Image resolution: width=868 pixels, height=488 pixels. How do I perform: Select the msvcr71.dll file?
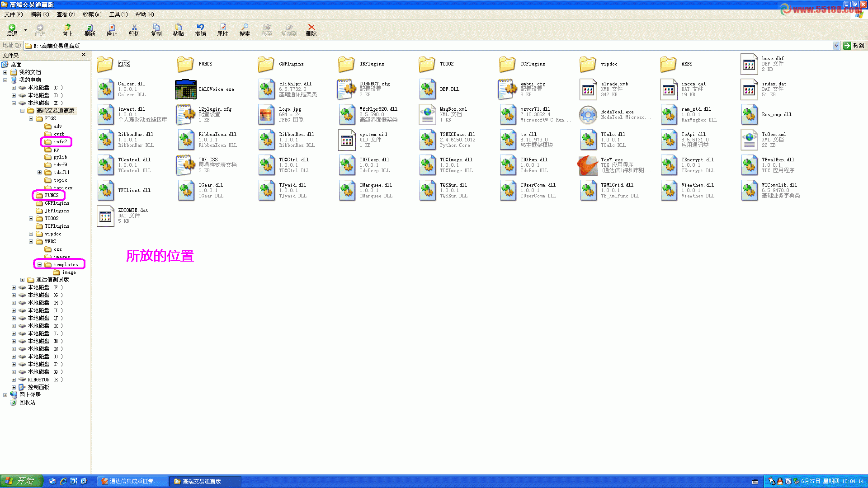click(x=507, y=114)
